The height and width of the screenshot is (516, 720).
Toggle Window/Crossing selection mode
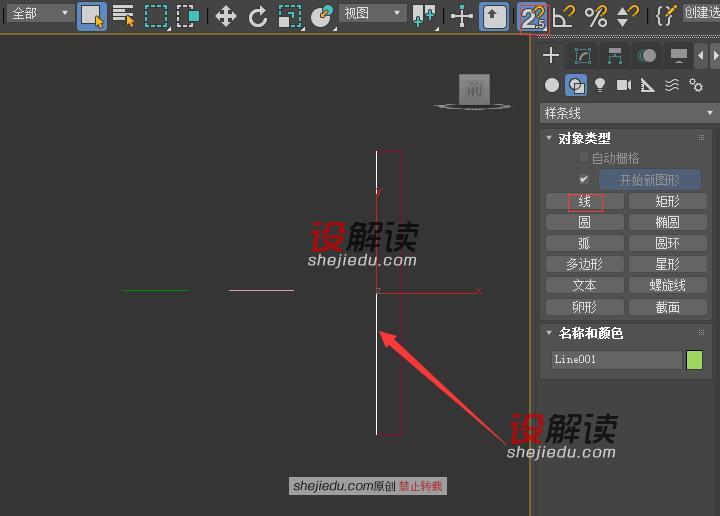(x=188, y=17)
